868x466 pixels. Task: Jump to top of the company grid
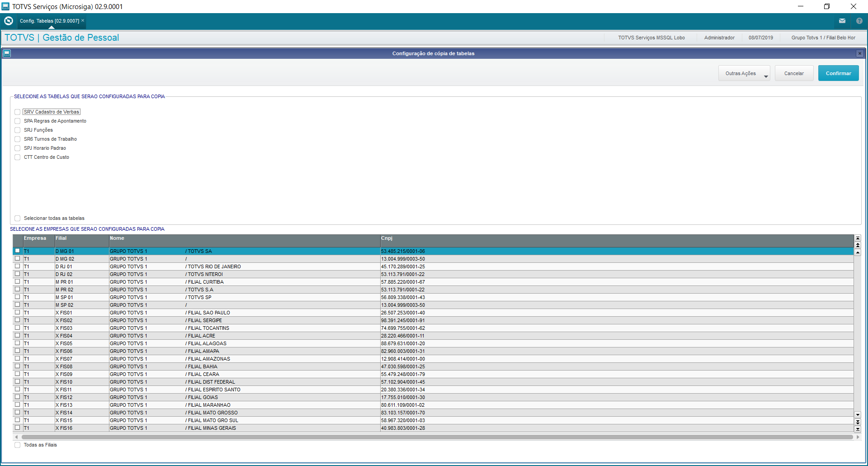click(858, 238)
